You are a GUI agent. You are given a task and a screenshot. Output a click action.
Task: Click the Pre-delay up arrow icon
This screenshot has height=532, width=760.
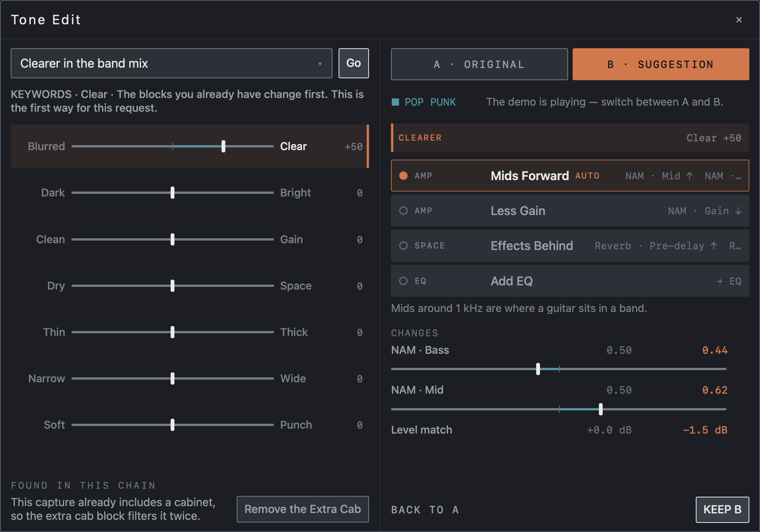pyautogui.click(x=714, y=246)
